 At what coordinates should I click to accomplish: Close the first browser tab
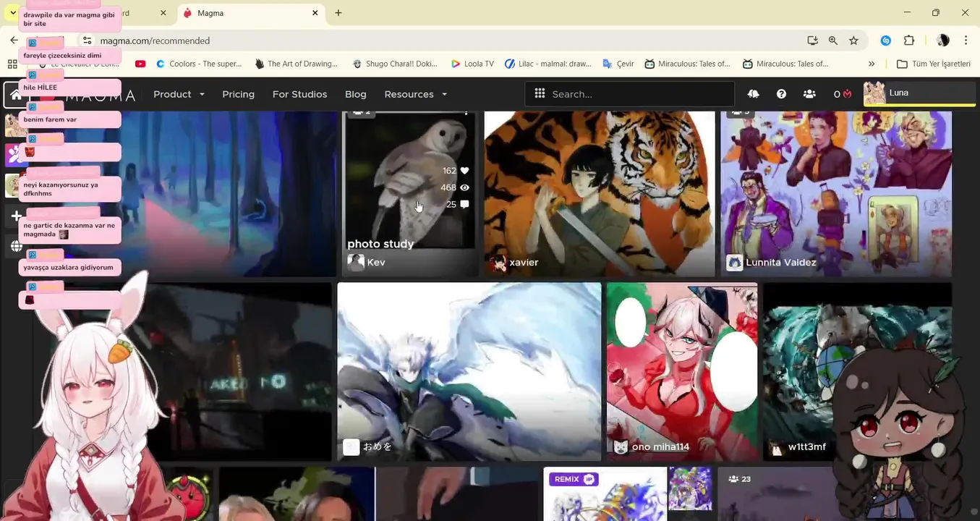coord(163,13)
